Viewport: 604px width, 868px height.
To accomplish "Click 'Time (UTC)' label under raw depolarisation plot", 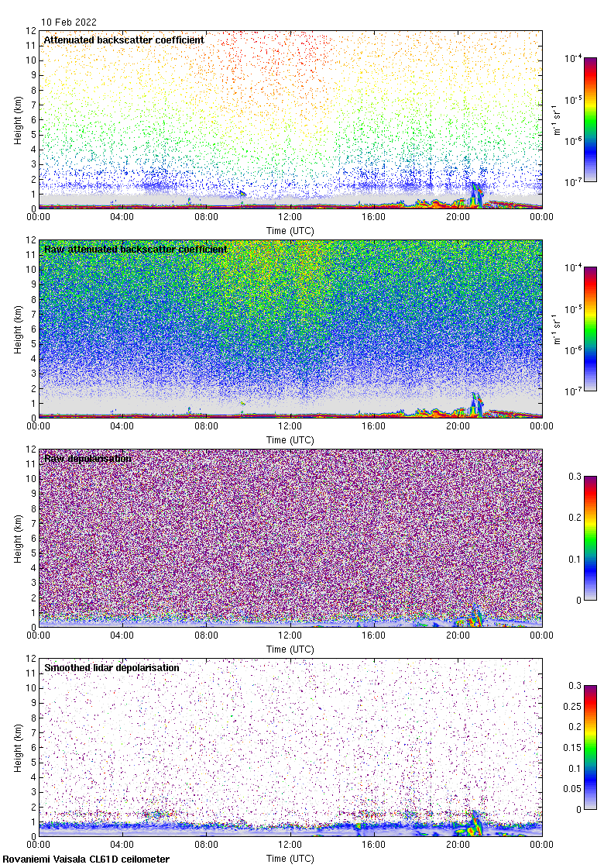I will [290, 649].
